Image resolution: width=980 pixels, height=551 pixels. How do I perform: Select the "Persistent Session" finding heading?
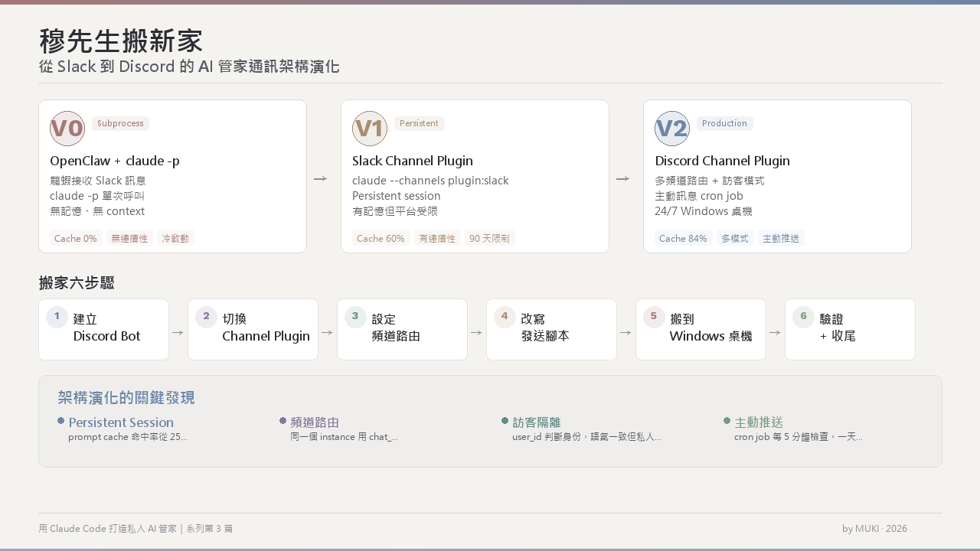coord(121,422)
